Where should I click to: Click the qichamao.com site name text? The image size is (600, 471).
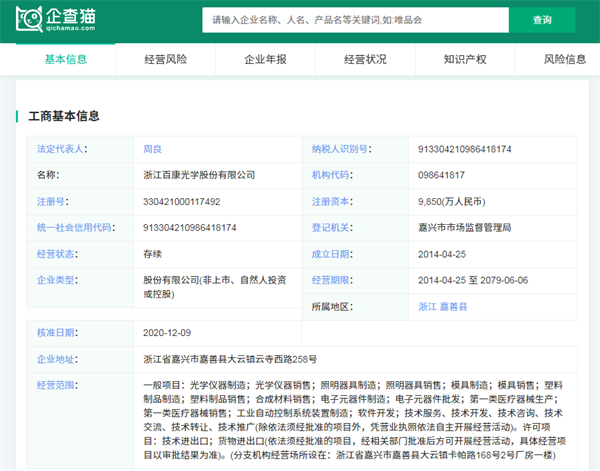click(x=70, y=28)
